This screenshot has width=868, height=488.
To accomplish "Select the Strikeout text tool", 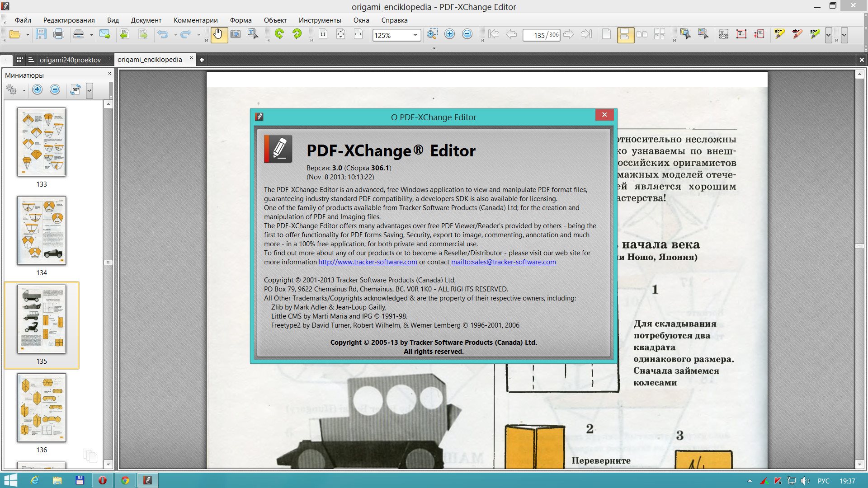I will pyautogui.click(x=797, y=35).
